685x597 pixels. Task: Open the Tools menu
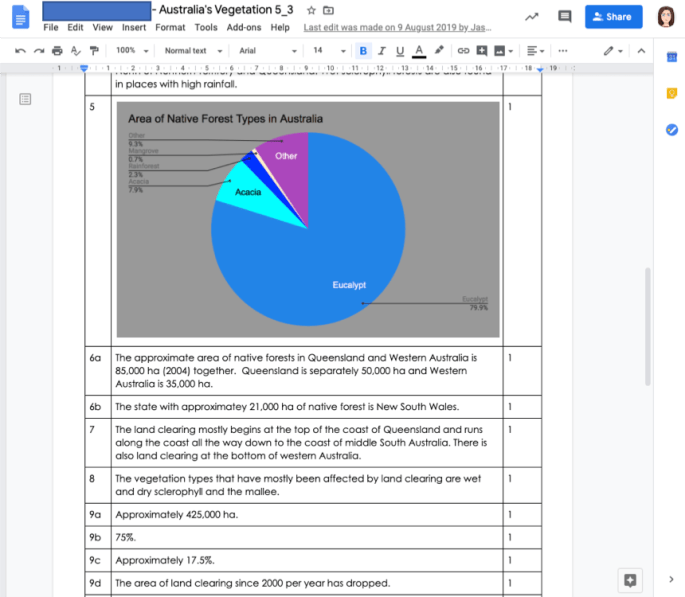(x=206, y=28)
